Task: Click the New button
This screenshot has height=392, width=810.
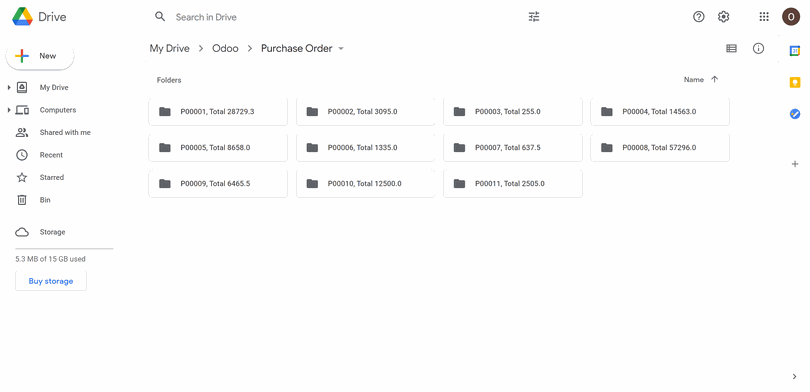Action: tap(40, 56)
